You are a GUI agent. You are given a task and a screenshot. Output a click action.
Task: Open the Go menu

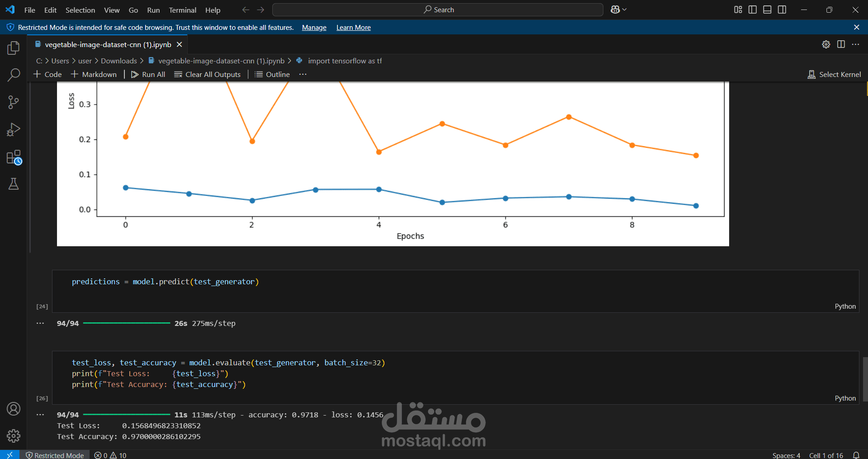[133, 10]
